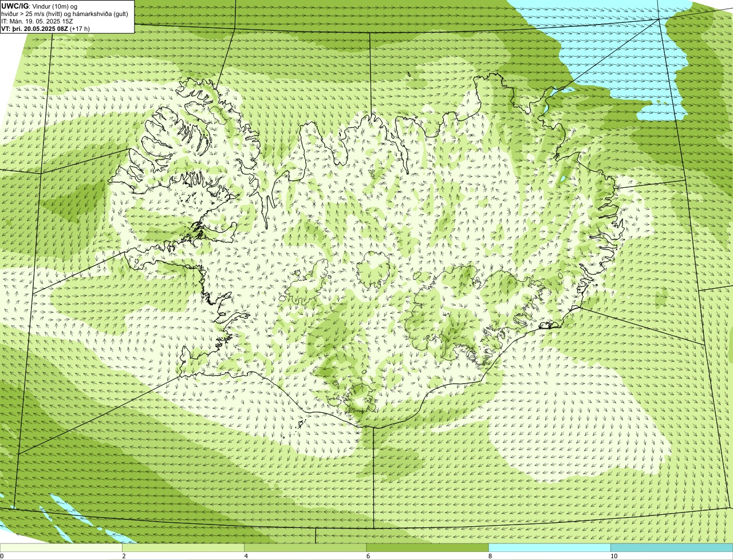Click the legend tick label "0"
The height and width of the screenshot is (560, 733).
pyautogui.click(x=2, y=557)
